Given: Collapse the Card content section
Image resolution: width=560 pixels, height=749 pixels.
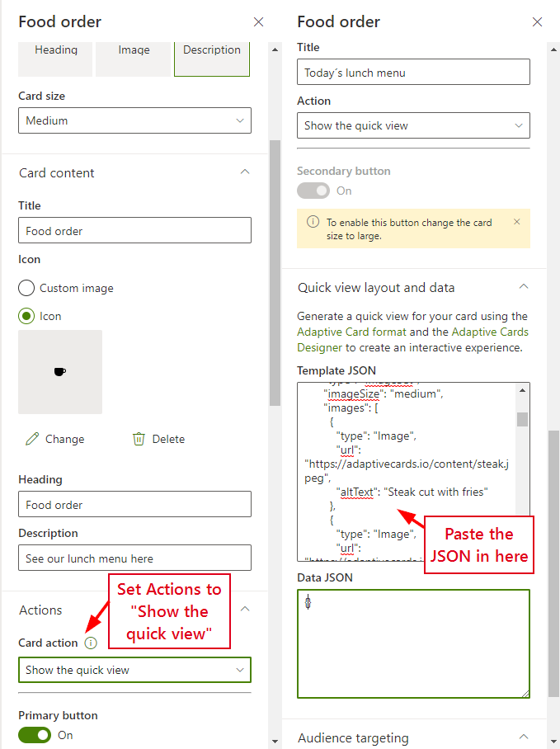Looking at the screenshot, I should click(244, 172).
